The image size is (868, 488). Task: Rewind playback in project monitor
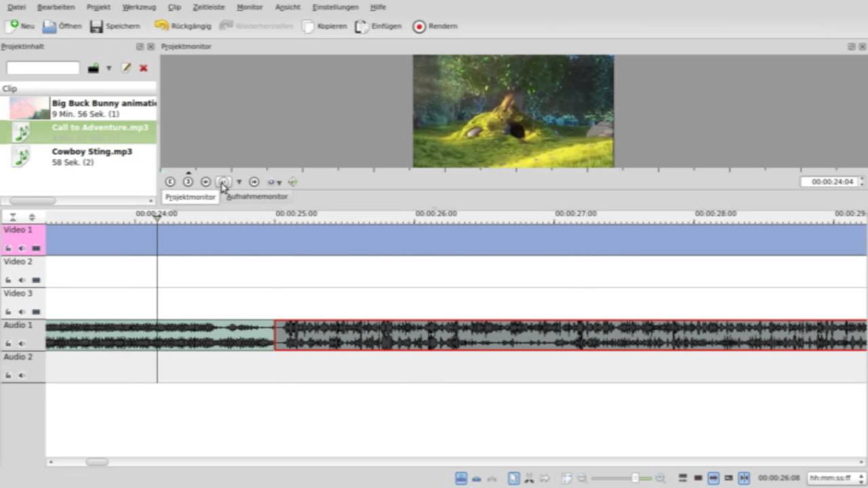click(205, 182)
